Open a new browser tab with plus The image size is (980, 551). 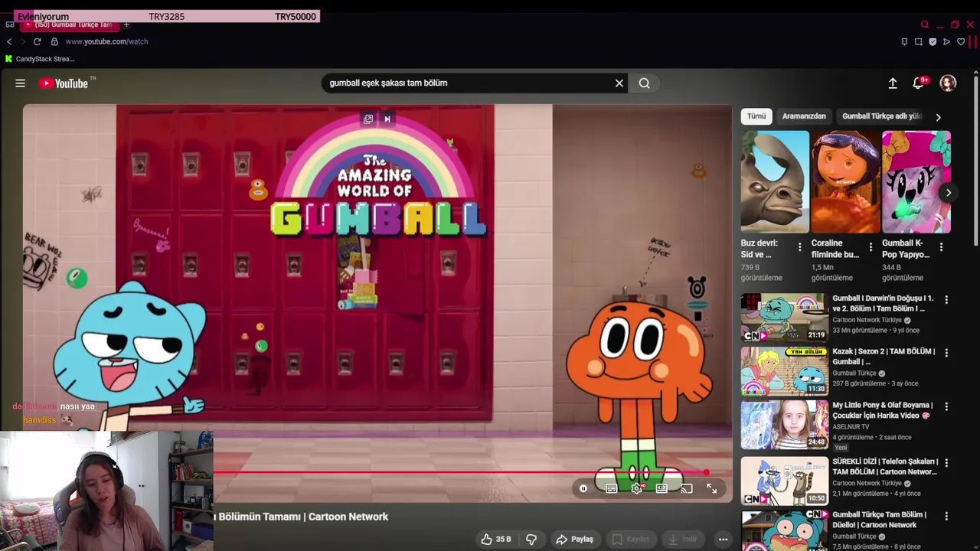[126, 24]
